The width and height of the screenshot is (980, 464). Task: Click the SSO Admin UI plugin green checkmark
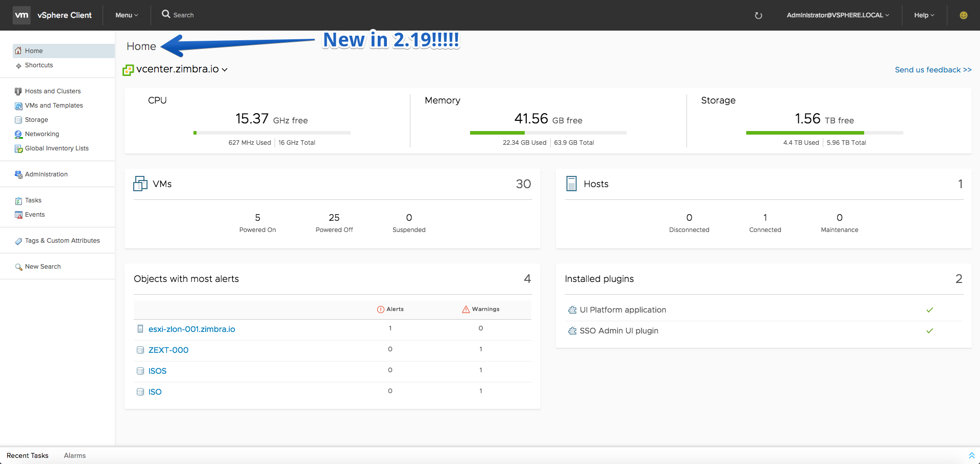(x=930, y=331)
